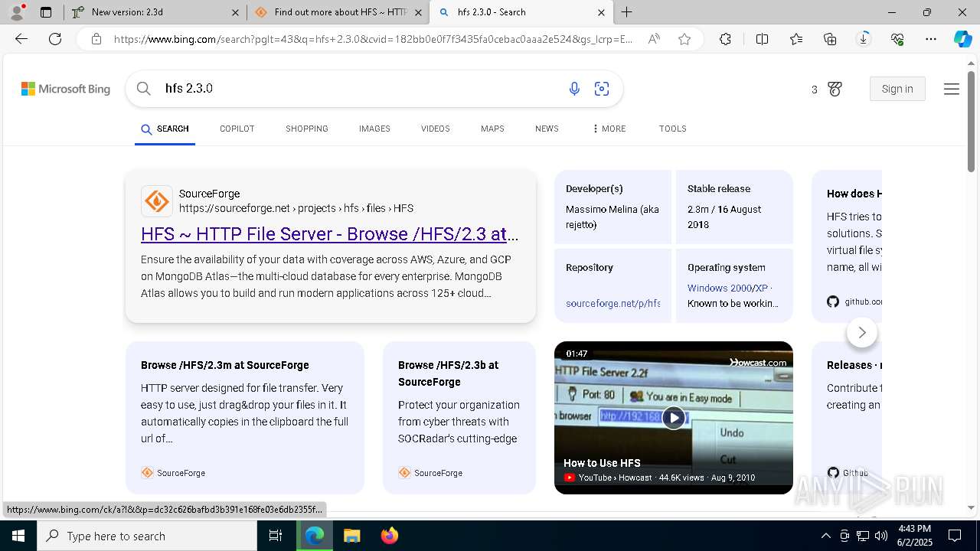Open File Explorer from taskbar
This screenshot has width=980, height=551.
[x=352, y=536]
